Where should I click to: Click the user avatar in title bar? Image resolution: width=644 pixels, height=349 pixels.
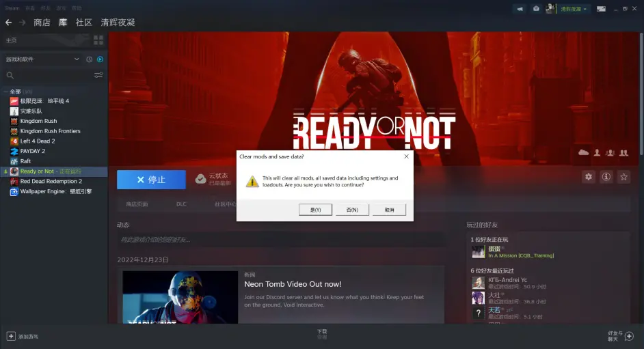[550, 9]
